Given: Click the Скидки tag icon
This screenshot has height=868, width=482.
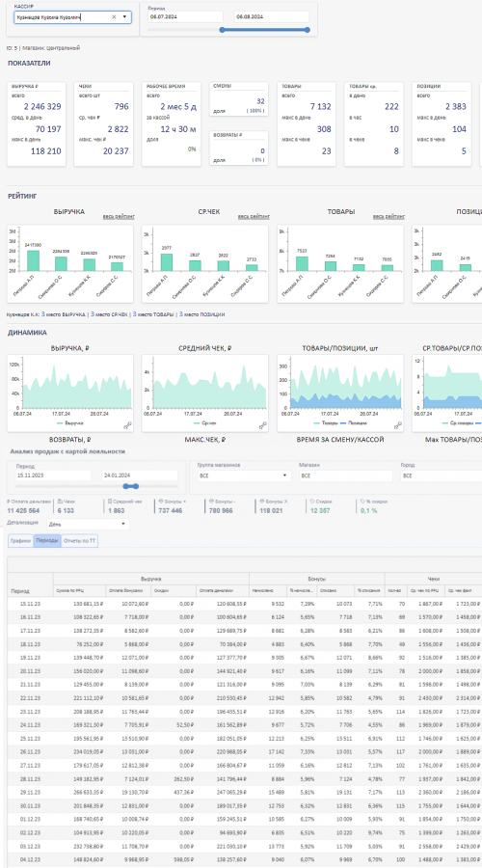Looking at the screenshot, I should point(312,501).
